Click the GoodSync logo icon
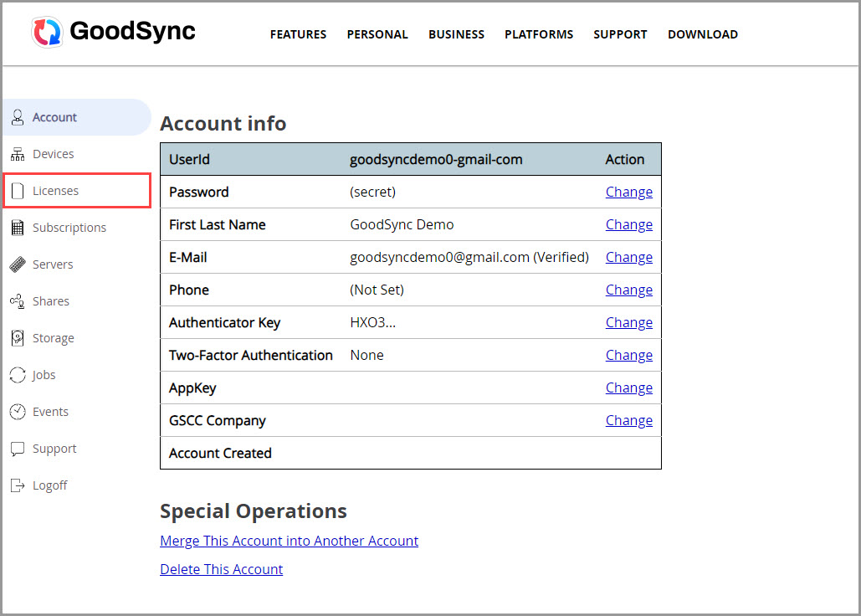The height and width of the screenshot is (616, 861). click(47, 32)
